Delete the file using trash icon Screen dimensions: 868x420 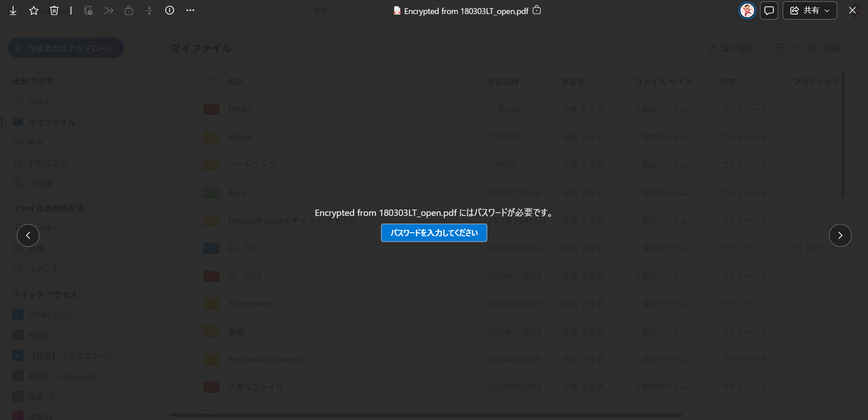[54, 10]
